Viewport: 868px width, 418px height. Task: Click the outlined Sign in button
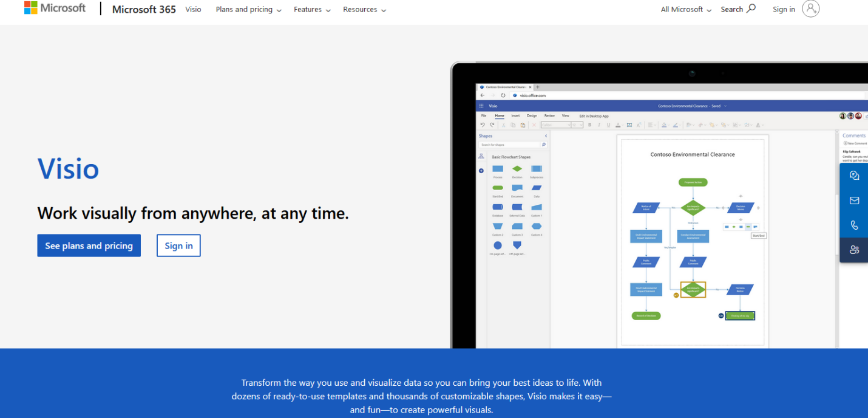click(178, 245)
